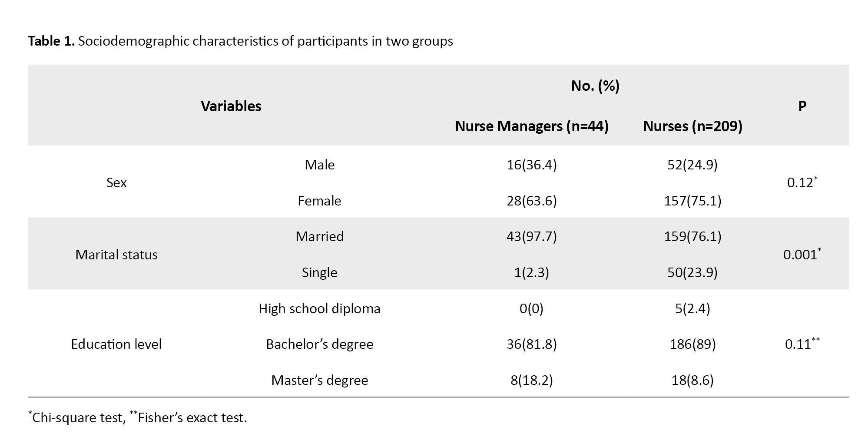Screen dimensions: 868x437
Task: Select the "Married" subcategory cell
Action: tap(319, 236)
